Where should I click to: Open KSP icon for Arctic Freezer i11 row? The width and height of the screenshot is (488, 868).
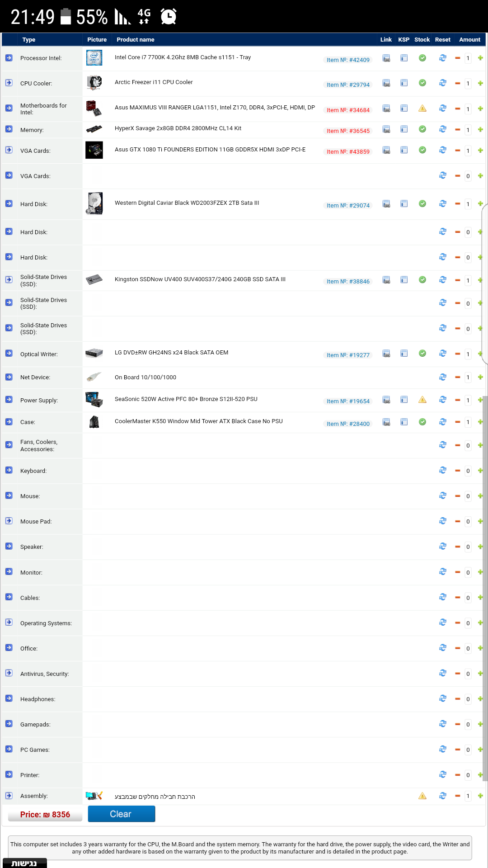[404, 83]
